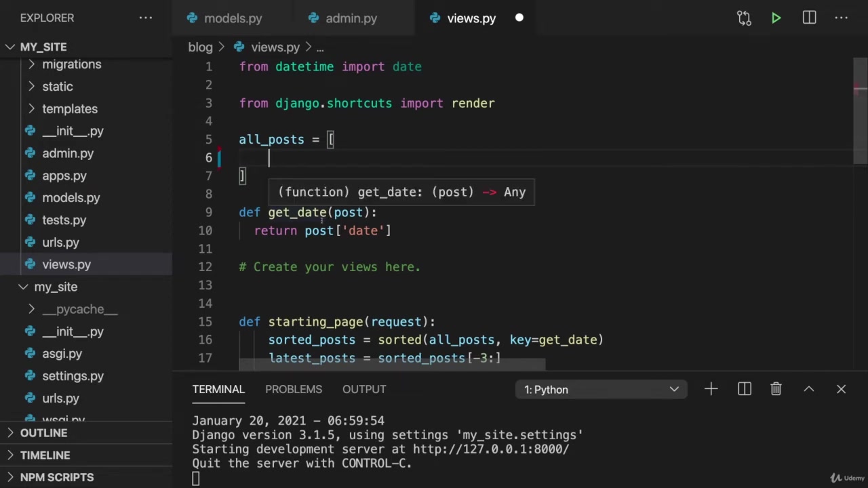Close the terminal panel
Viewport: 868px width, 488px height.
[x=841, y=389]
